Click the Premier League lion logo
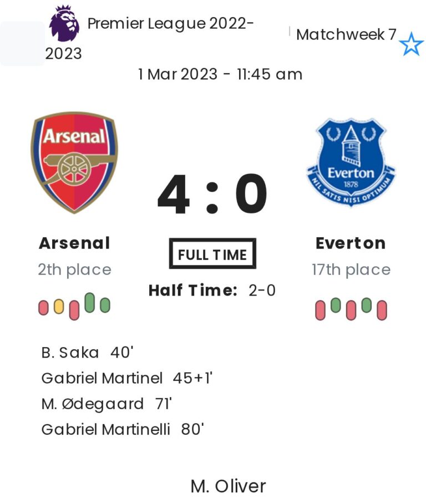426x504 pixels. 64,24
